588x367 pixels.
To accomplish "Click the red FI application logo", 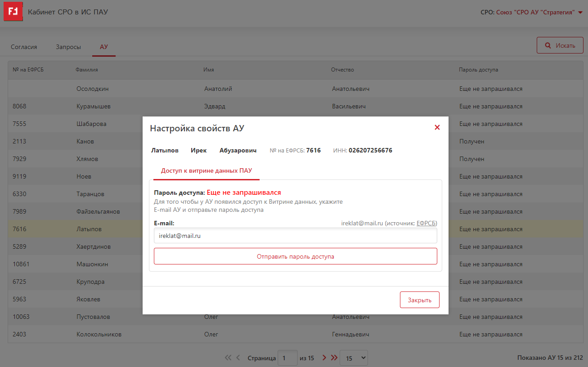I will tap(13, 13).
